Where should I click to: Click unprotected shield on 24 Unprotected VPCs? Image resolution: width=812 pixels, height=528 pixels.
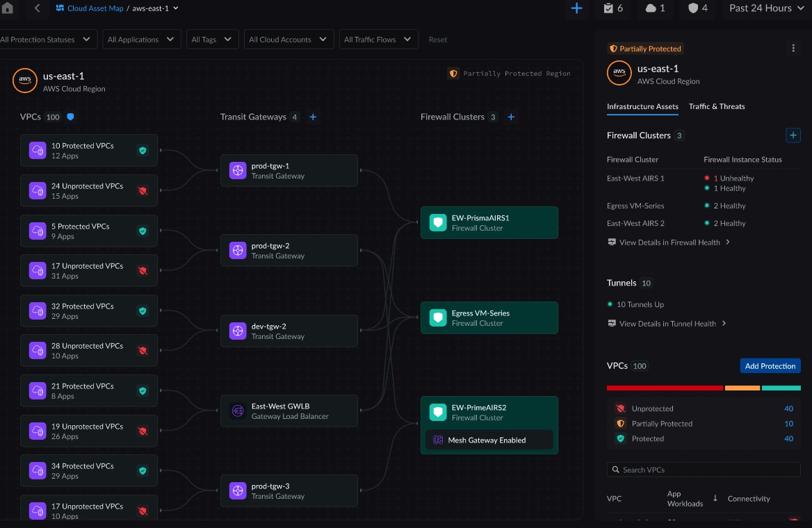(143, 191)
